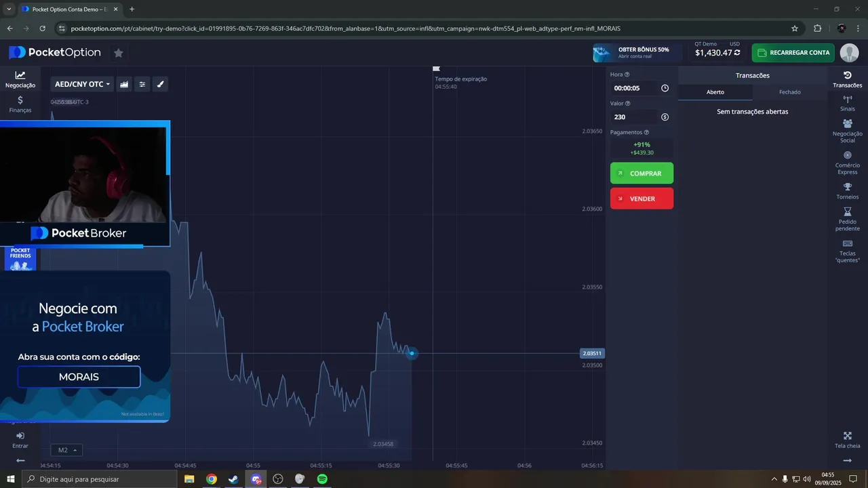Open Transações history panel icon
868x488 pixels.
tap(848, 79)
